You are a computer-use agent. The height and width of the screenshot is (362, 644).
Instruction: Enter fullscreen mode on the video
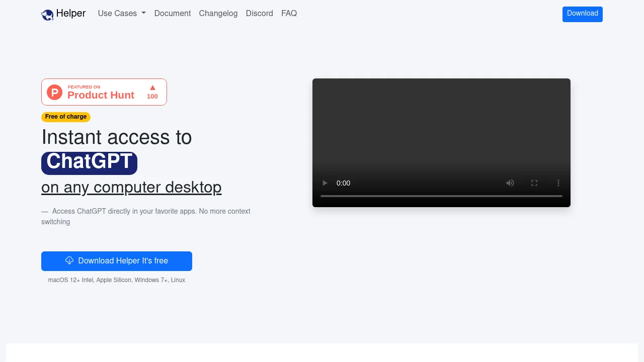534,183
